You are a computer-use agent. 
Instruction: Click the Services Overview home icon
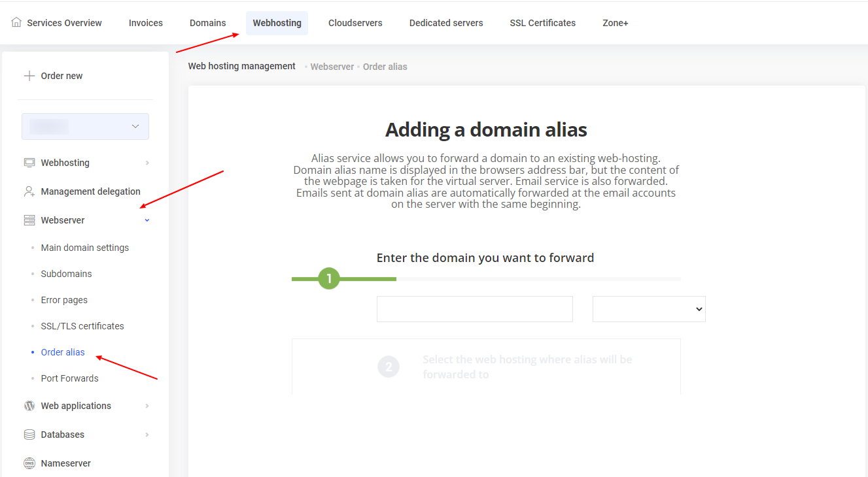click(16, 22)
